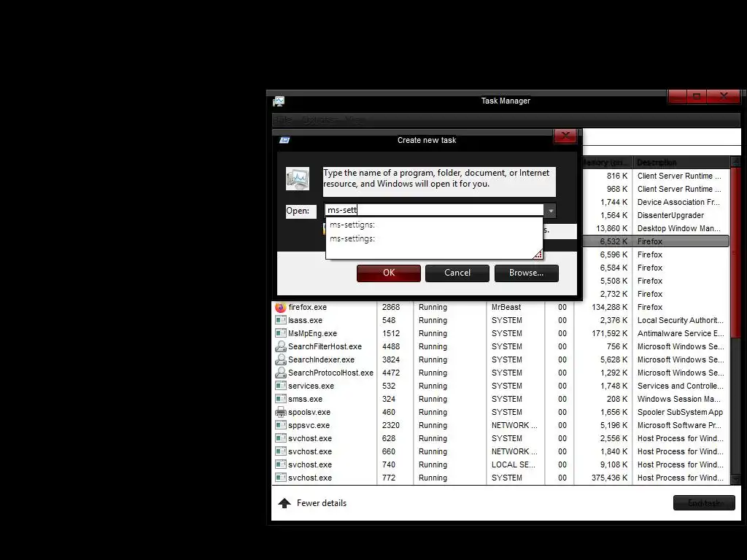Click the Firefox description beside 2,732 K
Image resolution: width=747 pixels, height=560 pixels.
pyautogui.click(x=650, y=295)
